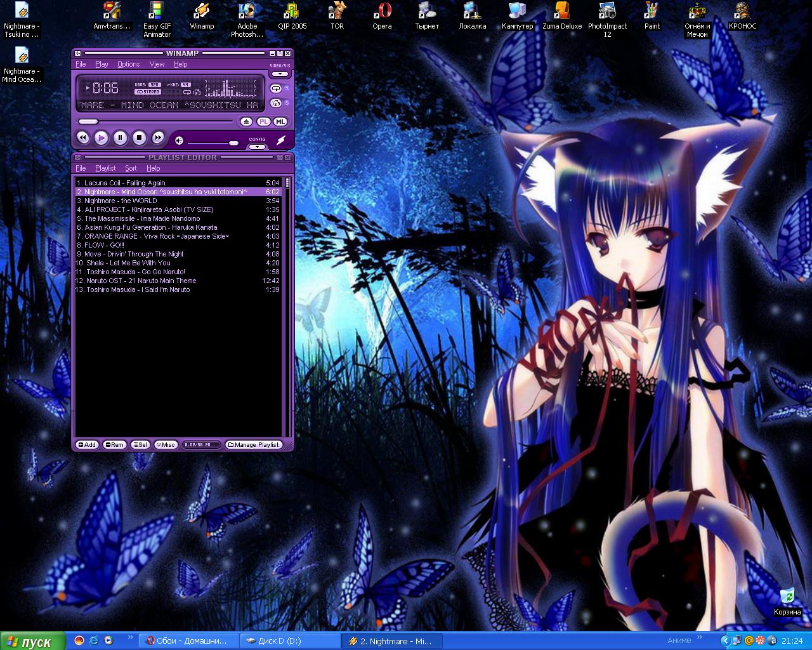Stop playback in Winamp
The image size is (812, 650).
click(x=139, y=138)
